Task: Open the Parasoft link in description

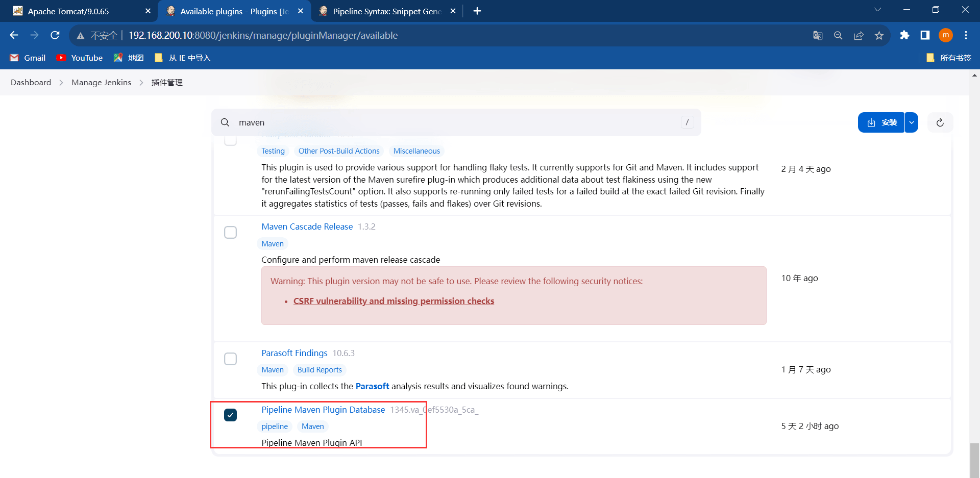Action: click(372, 386)
